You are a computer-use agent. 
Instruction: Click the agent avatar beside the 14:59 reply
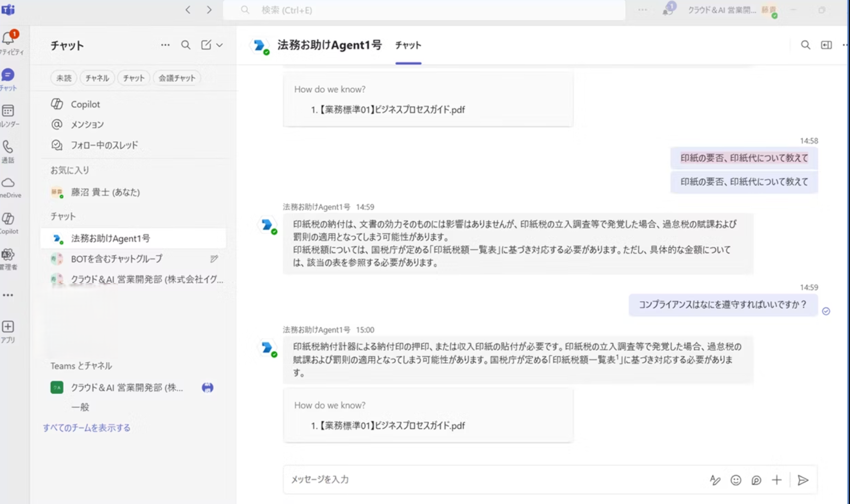[268, 225]
